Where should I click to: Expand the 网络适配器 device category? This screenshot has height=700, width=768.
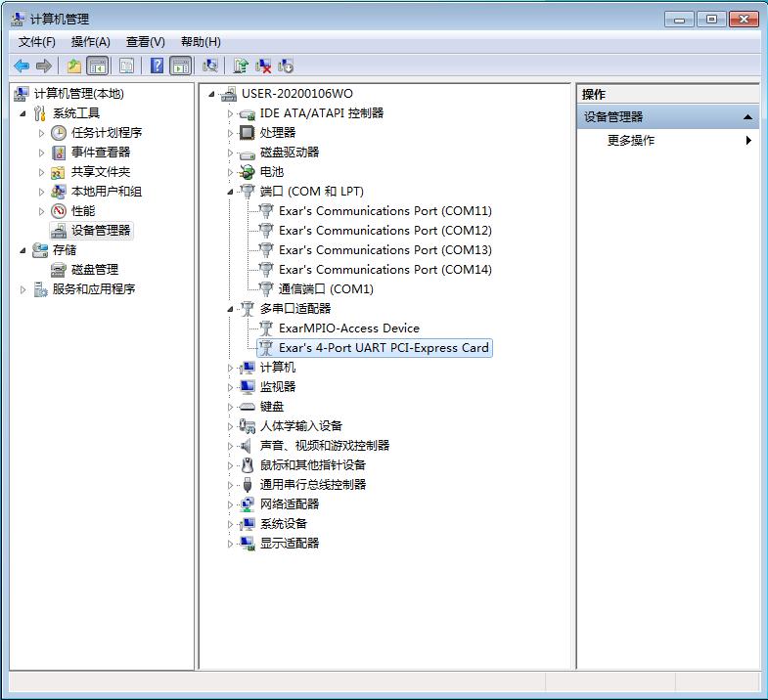pyautogui.click(x=231, y=504)
